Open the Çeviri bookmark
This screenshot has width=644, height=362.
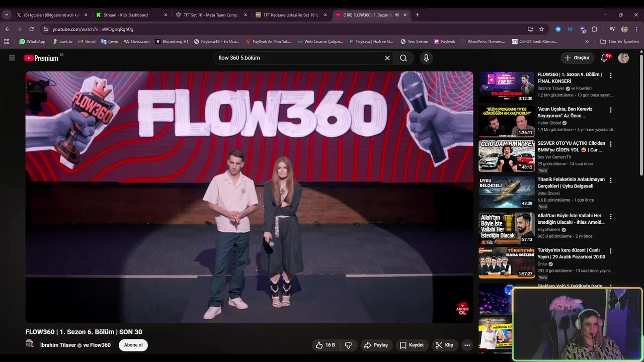109,42
